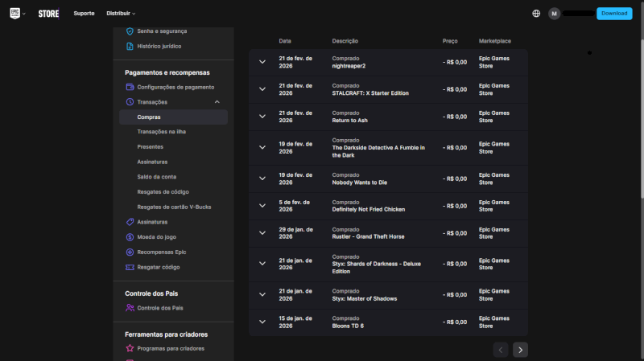Open Senha e segurança shield icon

pyautogui.click(x=130, y=31)
